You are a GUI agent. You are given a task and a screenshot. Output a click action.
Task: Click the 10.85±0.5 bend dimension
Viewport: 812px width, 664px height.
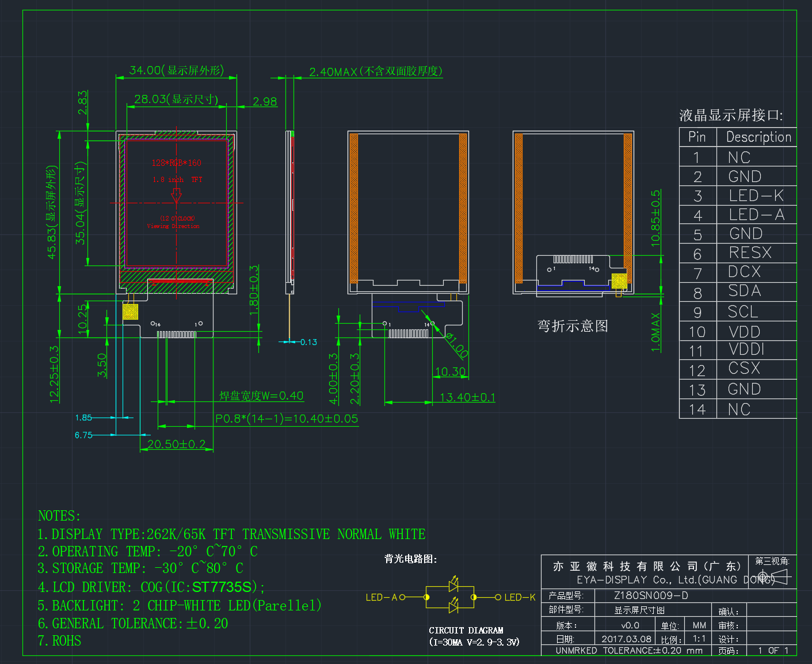coord(656,218)
